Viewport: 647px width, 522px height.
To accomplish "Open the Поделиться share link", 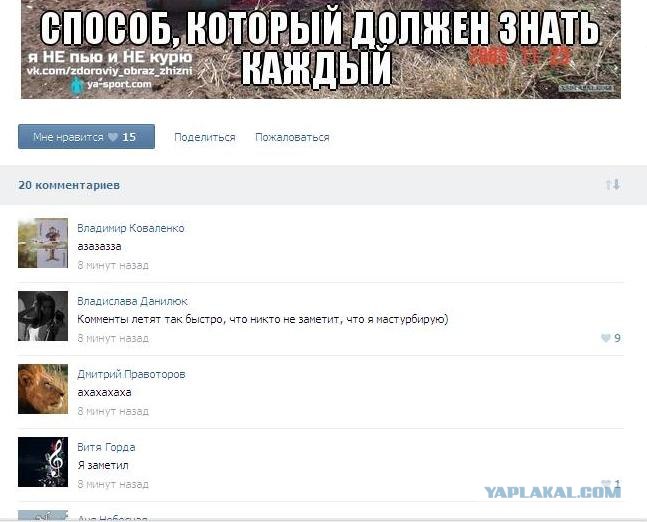I will click(205, 137).
